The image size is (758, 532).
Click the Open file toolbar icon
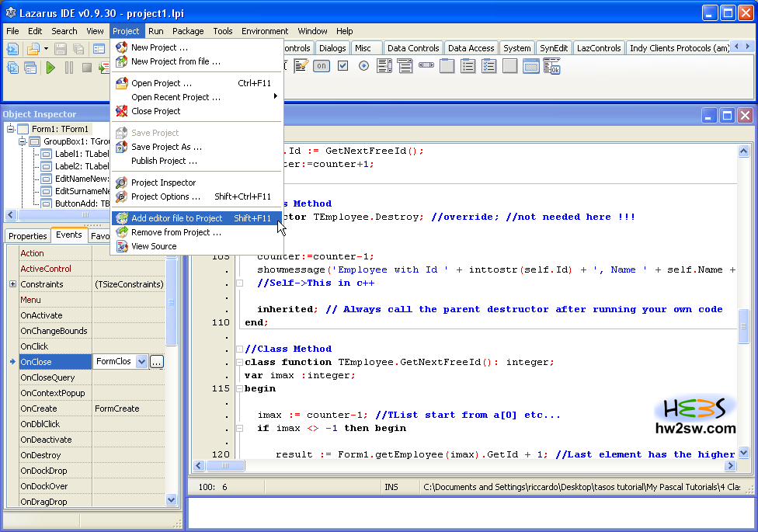(33, 49)
